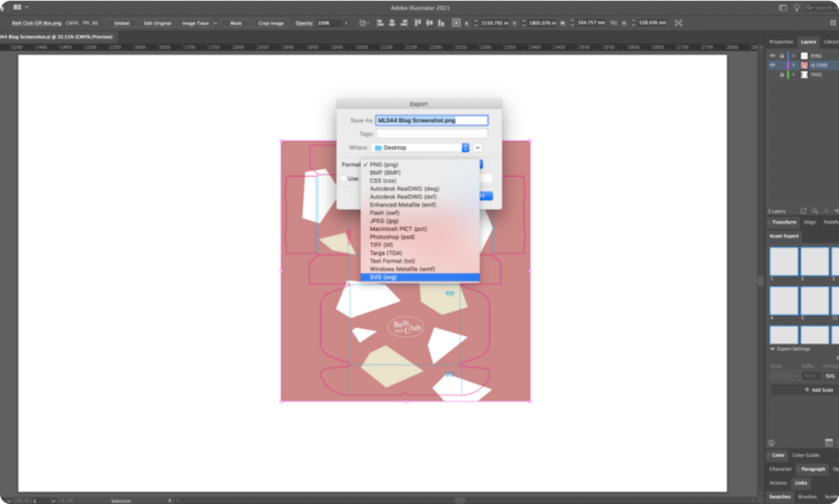Click the Tags input field
This screenshot has width=839, height=504.
tap(432, 134)
